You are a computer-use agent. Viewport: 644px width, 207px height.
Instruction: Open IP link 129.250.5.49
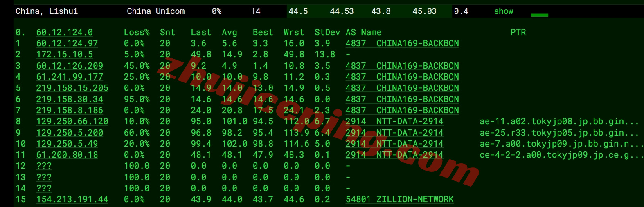click(x=67, y=144)
